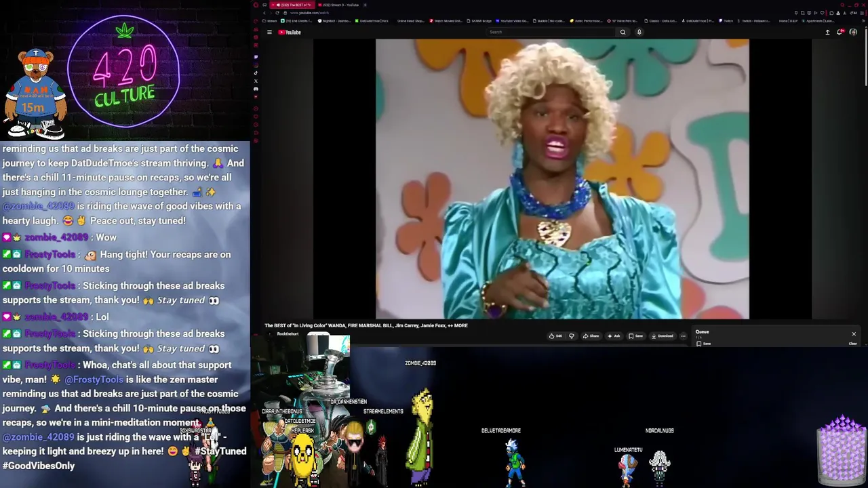Click zombie_42089 username beside 'Lol'
Screen dimensions: 868x488
tap(56, 317)
